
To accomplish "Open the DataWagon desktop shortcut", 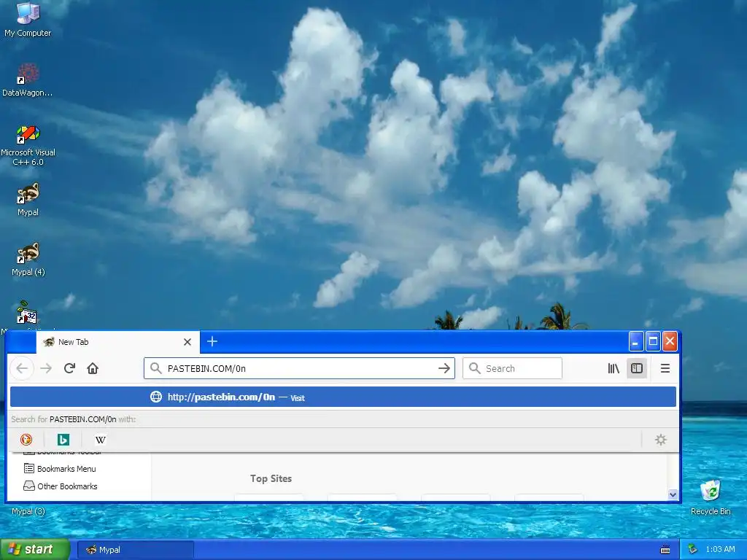I will pyautogui.click(x=28, y=79).
